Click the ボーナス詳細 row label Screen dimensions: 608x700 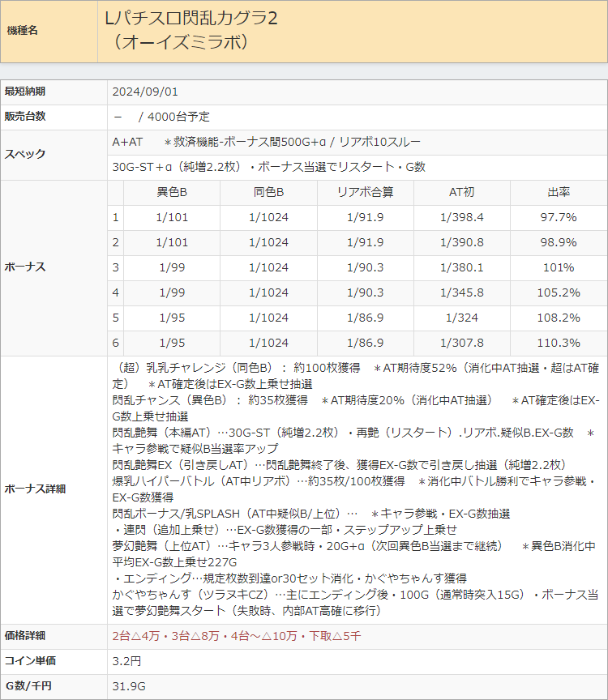pyautogui.click(x=36, y=489)
